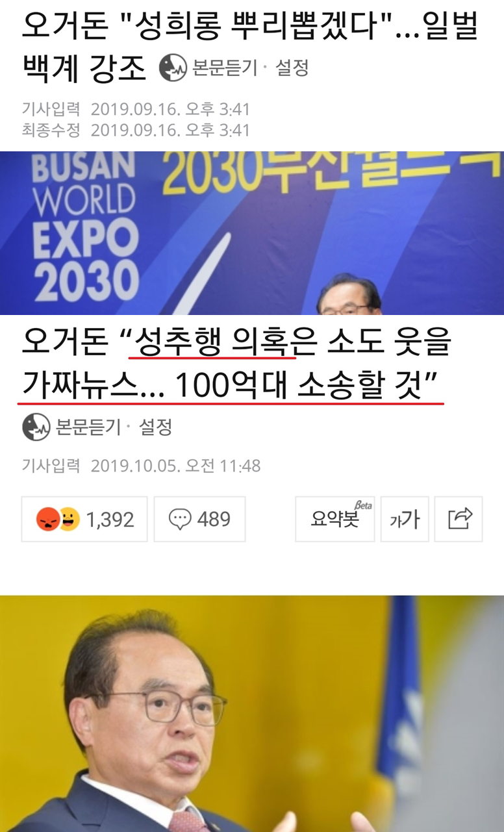Select the top article 최종수정 timestamp line
504x832 pixels.
[x=136, y=130]
